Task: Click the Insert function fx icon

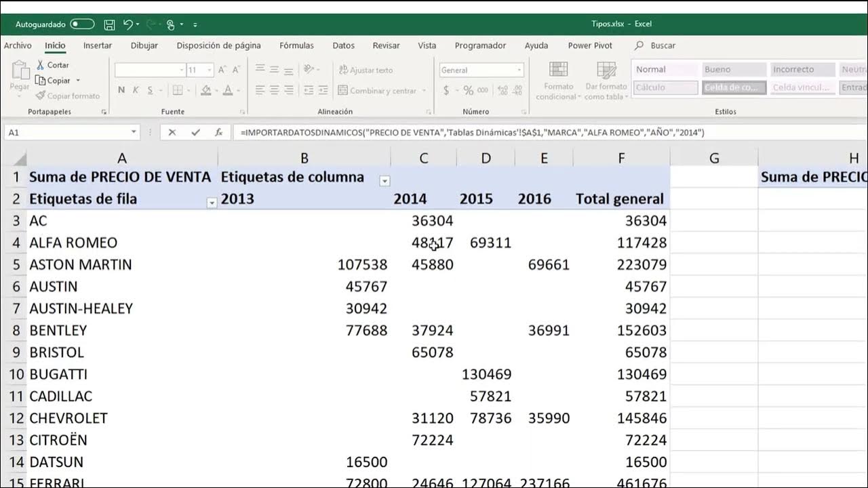Action: tap(218, 133)
